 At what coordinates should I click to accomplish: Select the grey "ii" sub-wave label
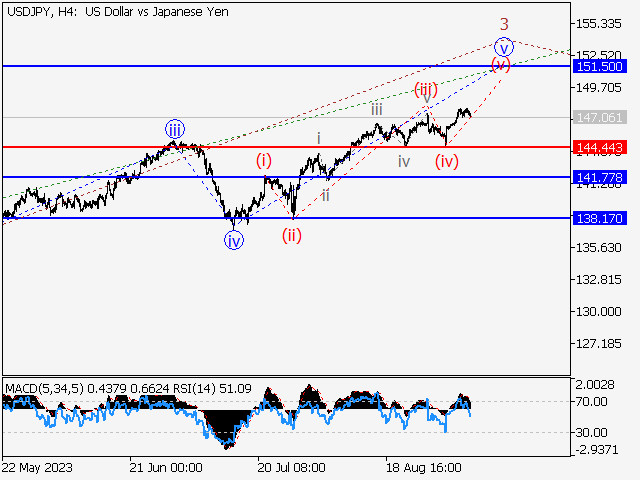325,196
